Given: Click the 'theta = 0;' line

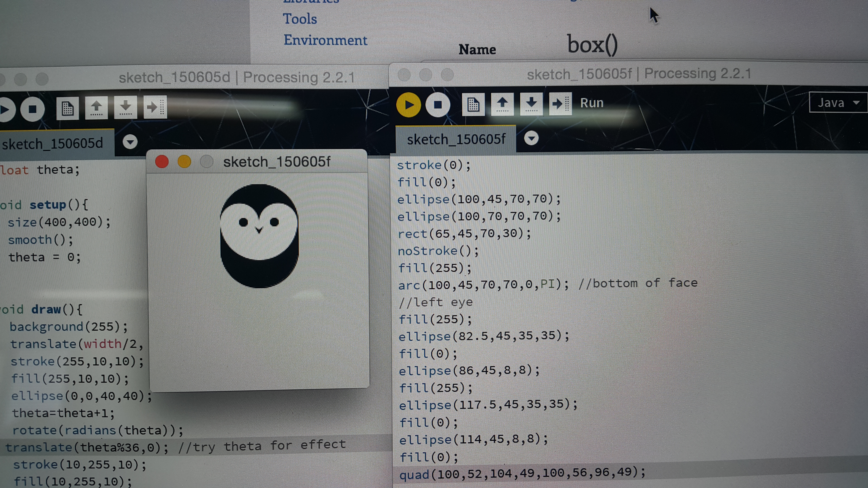Looking at the screenshot, I should point(44,257).
